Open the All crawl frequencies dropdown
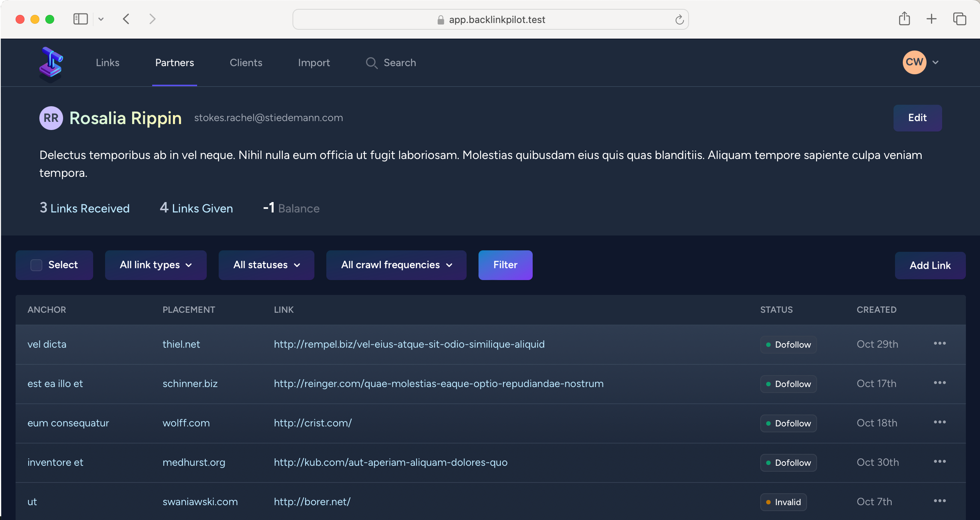980x520 pixels. pyautogui.click(x=396, y=265)
